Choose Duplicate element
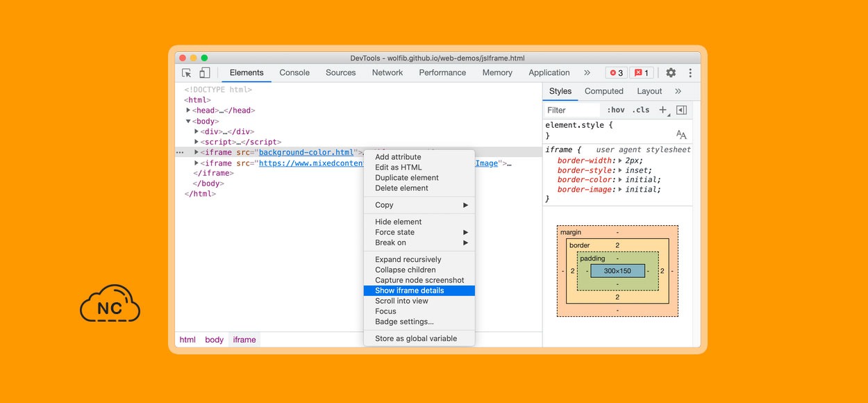The image size is (868, 403). click(419, 178)
